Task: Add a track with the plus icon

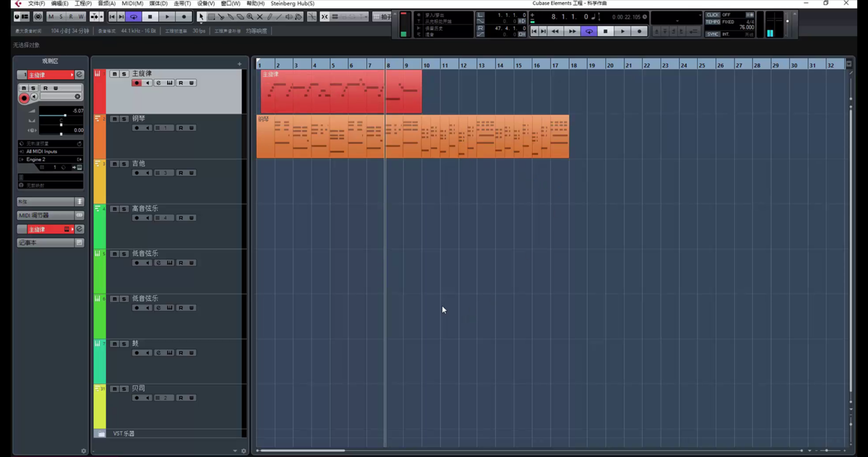Action: 240,64
